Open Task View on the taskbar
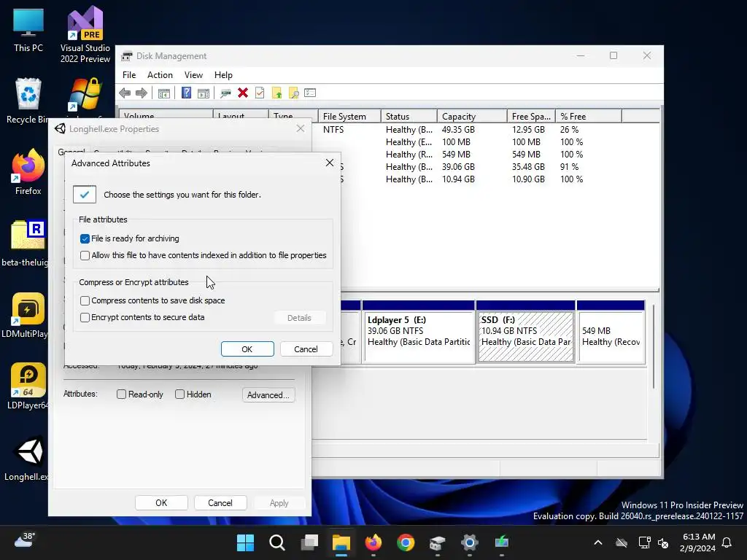 click(309, 542)
